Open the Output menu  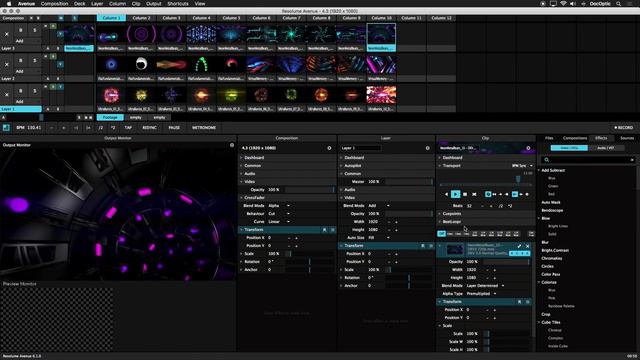pos(154,4)
